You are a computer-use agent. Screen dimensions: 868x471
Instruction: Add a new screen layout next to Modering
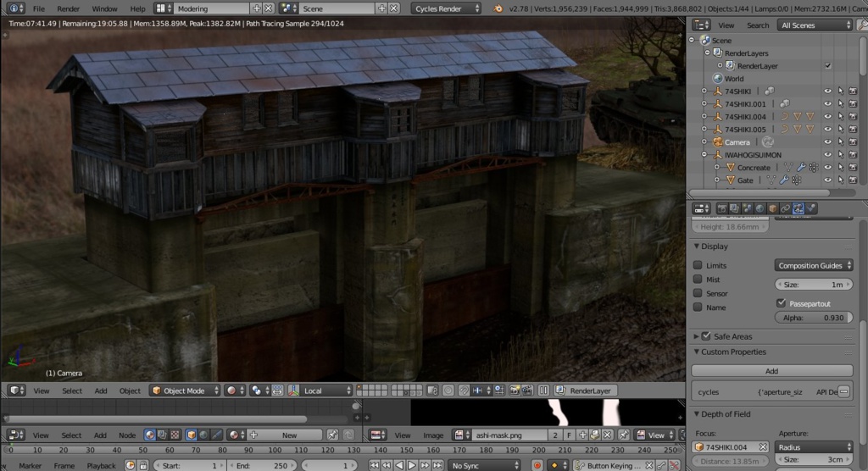click(x=256, y=8)
